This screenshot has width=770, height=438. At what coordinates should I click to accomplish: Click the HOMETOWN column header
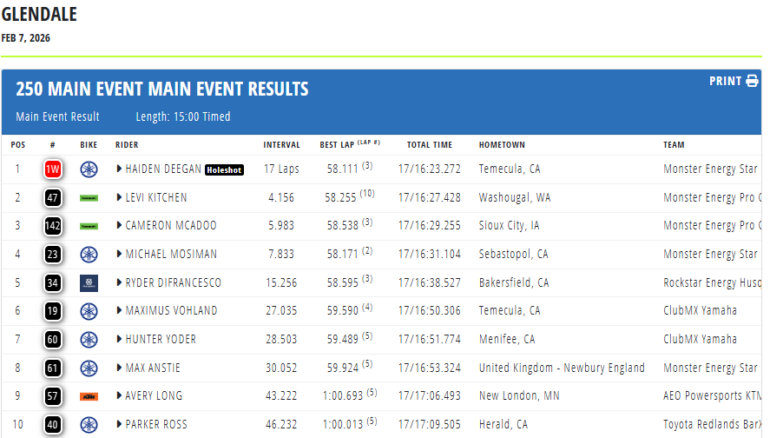502,144
